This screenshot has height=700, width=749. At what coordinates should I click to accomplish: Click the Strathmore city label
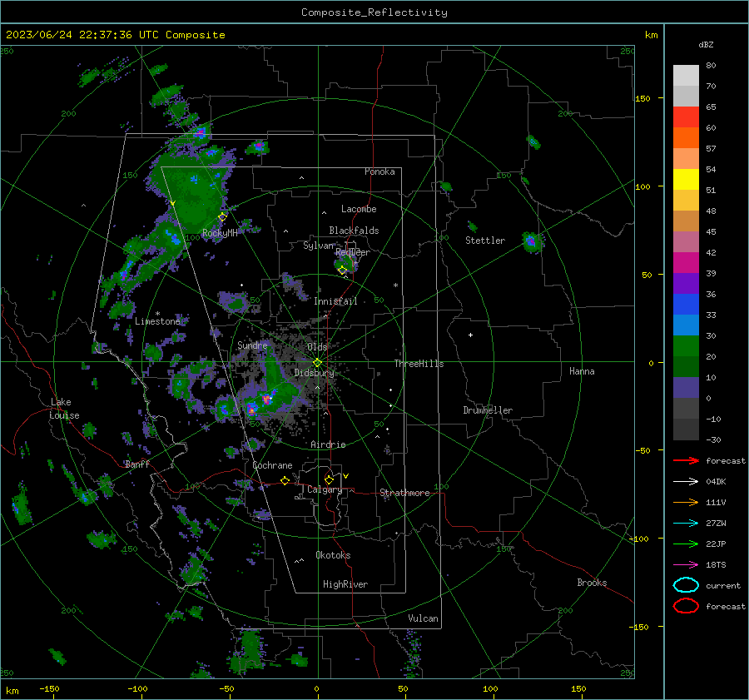point(404,493)
